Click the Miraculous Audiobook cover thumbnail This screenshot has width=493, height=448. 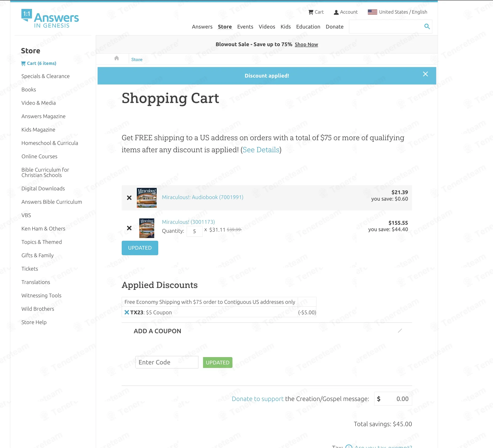coord(146,198)
